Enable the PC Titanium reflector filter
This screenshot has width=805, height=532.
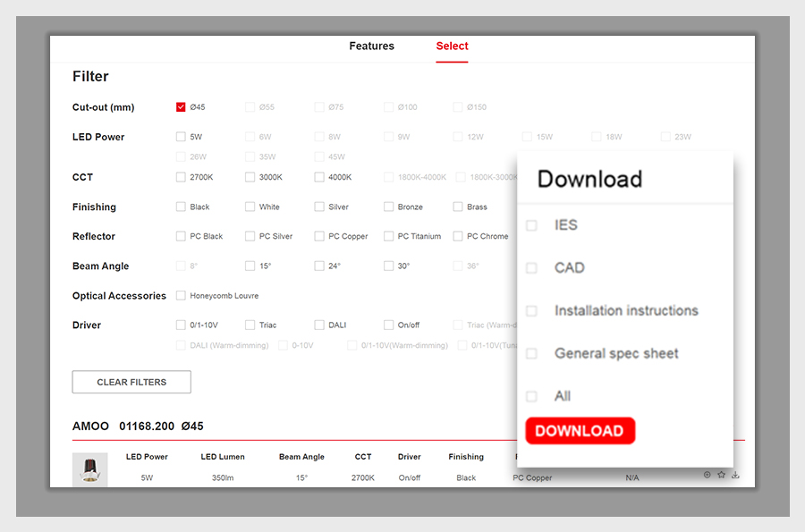[389, 236]
